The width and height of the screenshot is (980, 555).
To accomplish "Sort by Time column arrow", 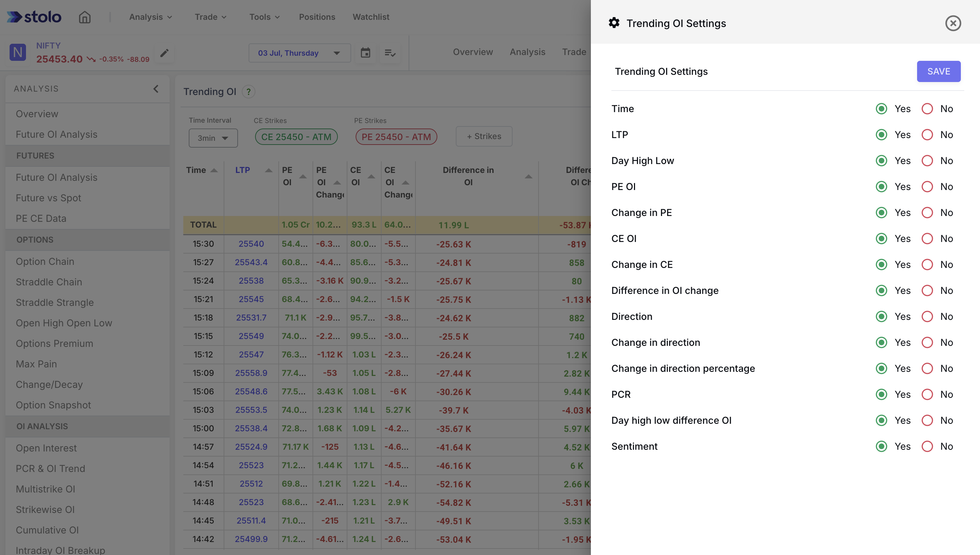I will coord(214,171).
